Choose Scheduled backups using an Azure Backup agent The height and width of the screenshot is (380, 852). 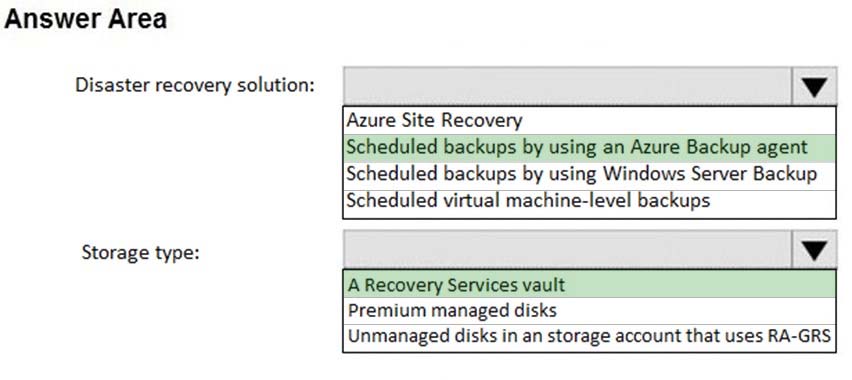(590, 148)
